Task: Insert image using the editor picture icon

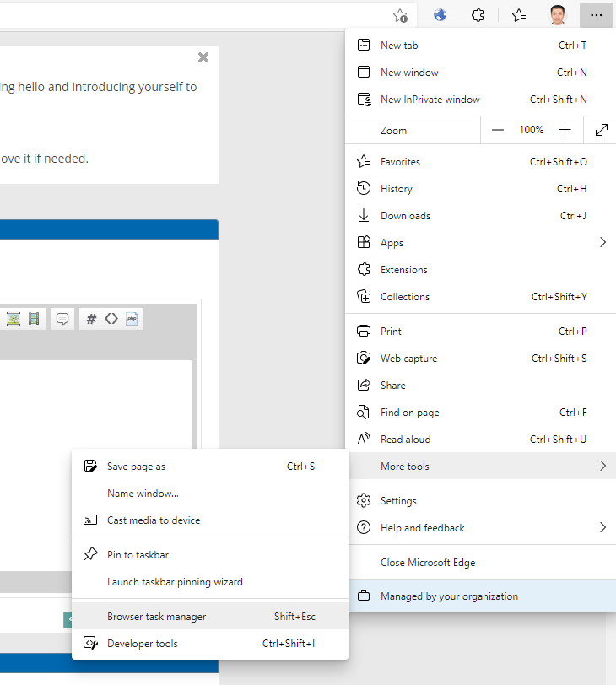Action: pos(14,319)
